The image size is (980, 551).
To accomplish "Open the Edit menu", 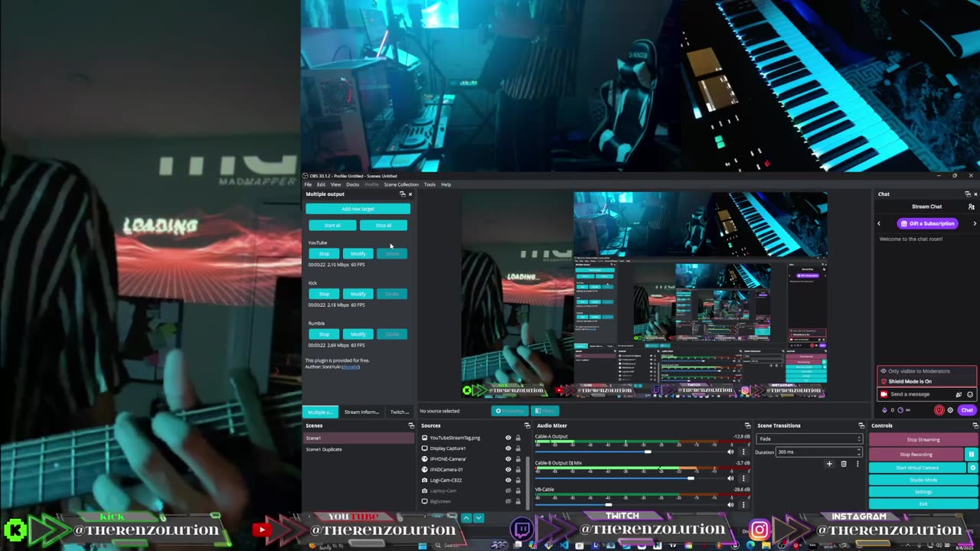I will pyautogui.click(x=322, y=184).
